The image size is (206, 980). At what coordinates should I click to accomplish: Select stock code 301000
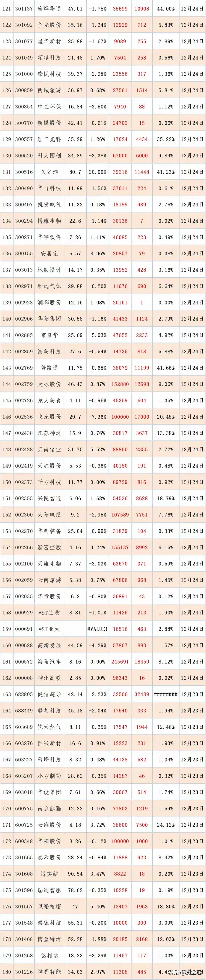click(x=24, y=74)
